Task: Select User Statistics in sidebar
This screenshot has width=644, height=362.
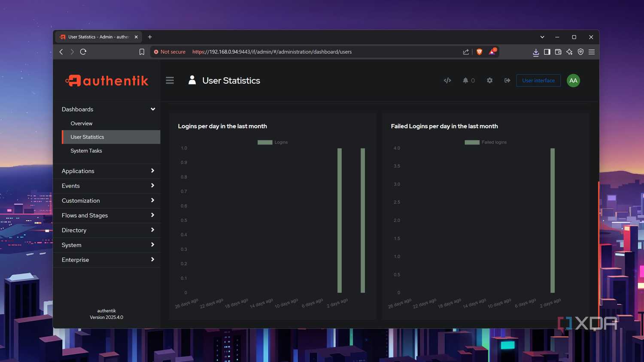Action: pos(111,137)
